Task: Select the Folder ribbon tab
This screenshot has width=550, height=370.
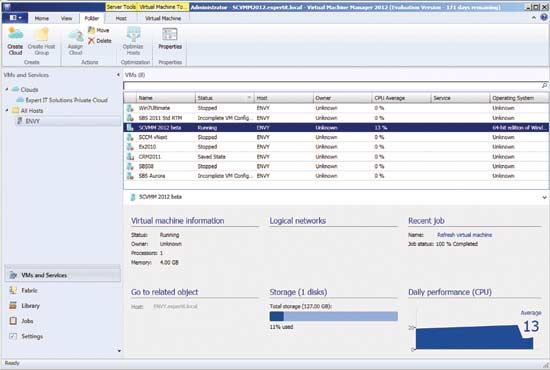Action: click(92, 18)
